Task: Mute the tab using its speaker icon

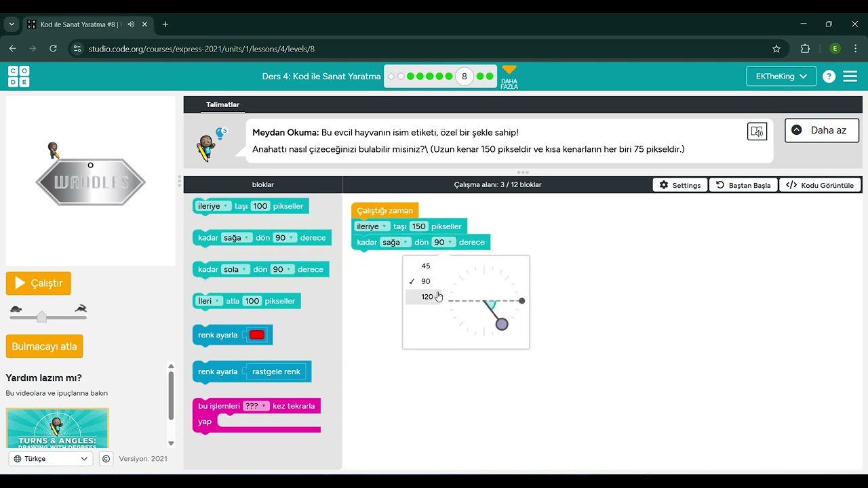Action: tap(130, 24)
